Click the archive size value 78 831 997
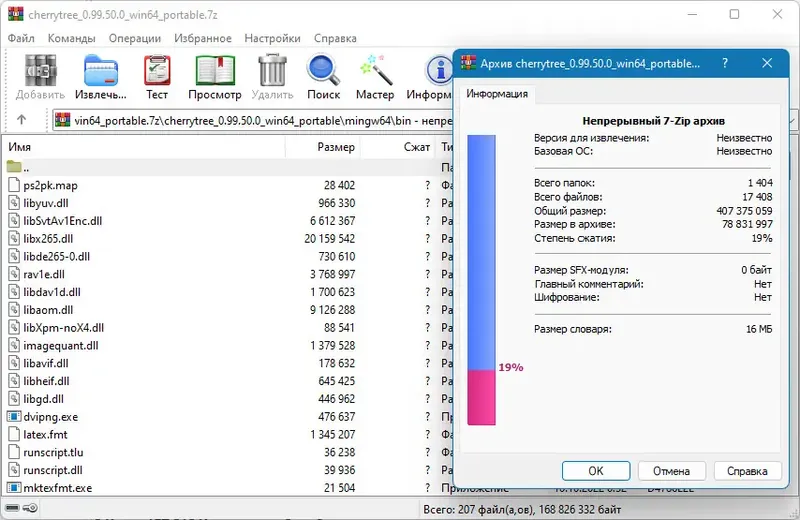This screenshot has width=800, height=520. pyautogui.click(x=747, y=224)
